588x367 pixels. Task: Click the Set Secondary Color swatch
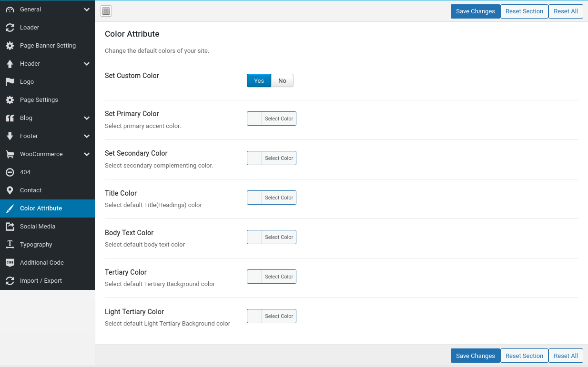pyautogui.click(x=254, y=158)
